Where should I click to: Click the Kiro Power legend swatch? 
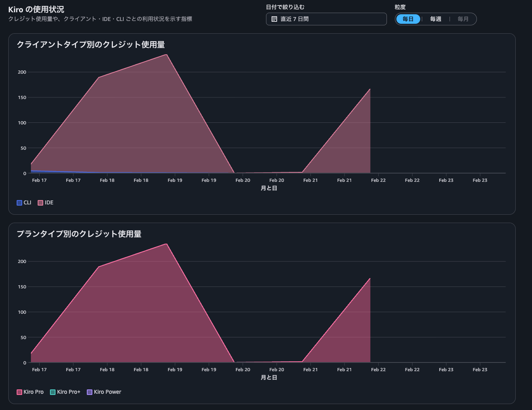[90, 392]
